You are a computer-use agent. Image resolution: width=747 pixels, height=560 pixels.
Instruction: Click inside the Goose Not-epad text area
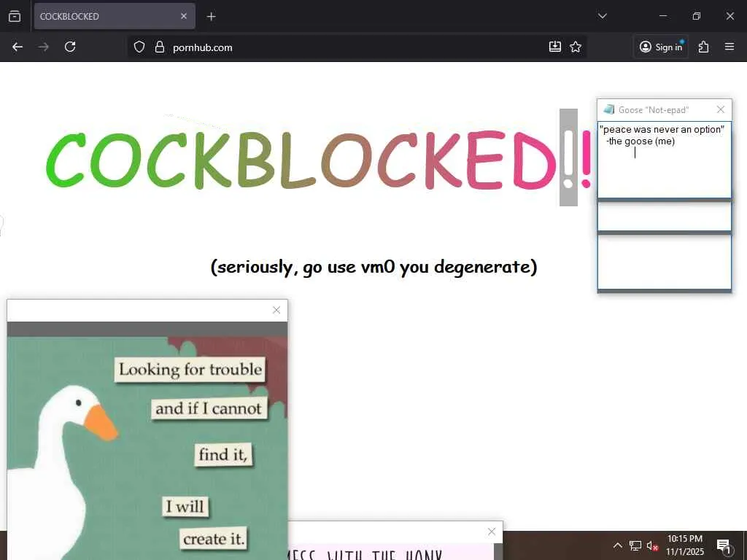pyautogui.click(x=664, y=160)
